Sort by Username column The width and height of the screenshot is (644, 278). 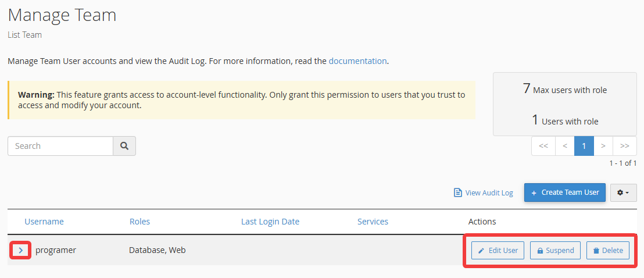pyautogui.click(x=44, y=222)
